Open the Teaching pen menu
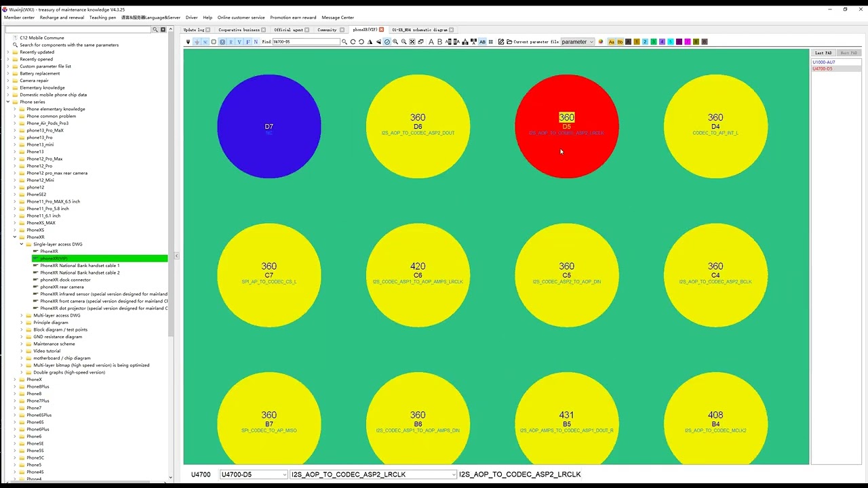This screenshot has height=488, width=868. (x=102, y=18)
